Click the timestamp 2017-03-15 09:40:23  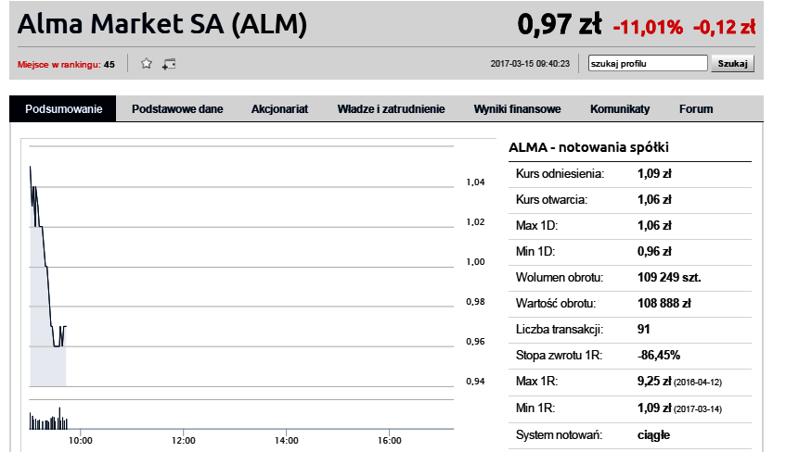(530, 64)
